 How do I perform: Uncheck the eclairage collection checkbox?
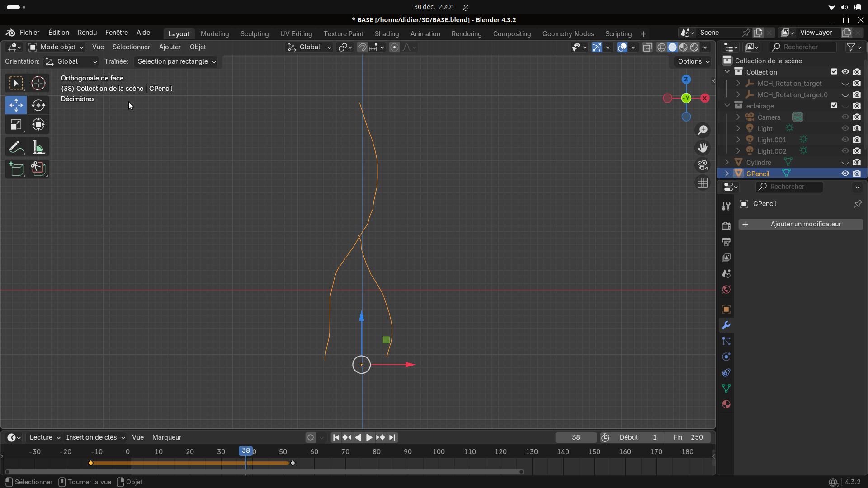834,106
